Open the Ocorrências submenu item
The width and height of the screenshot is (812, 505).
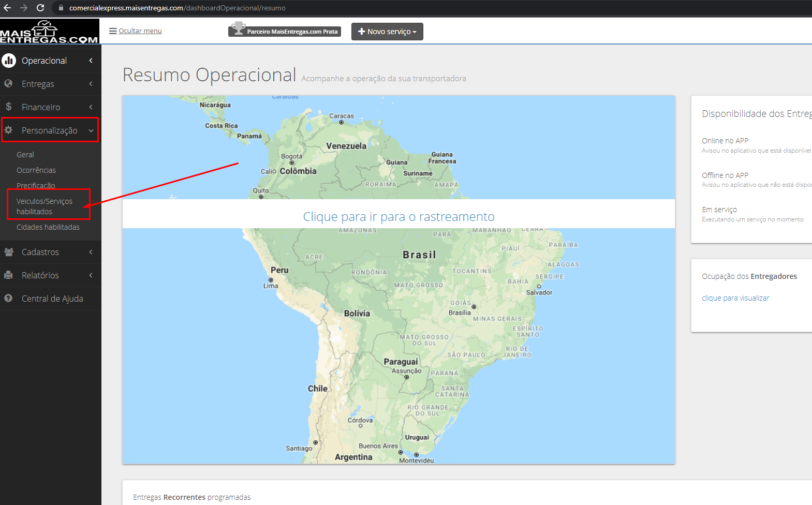36,170
